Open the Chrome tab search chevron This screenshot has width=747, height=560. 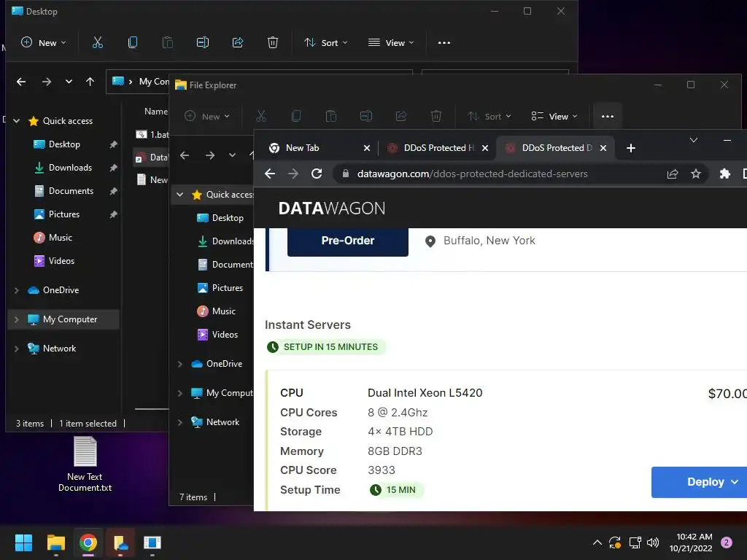tap(694, 140)
